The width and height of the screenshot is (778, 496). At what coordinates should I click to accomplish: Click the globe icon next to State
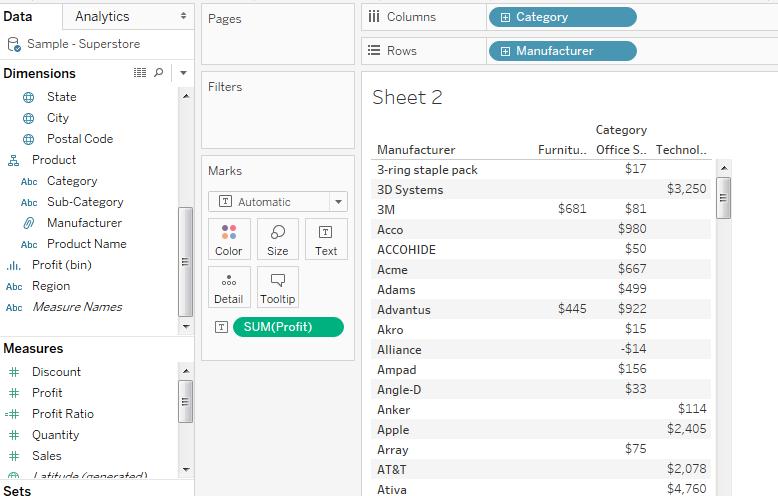[x=29, y=97]
